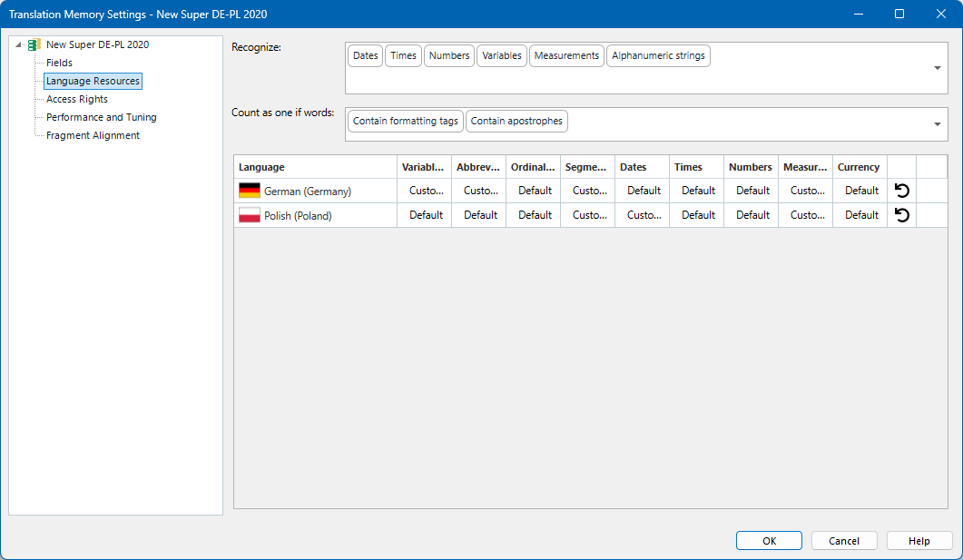
Task: Click the Measurements recognize tag
Action: coord(566,56)
